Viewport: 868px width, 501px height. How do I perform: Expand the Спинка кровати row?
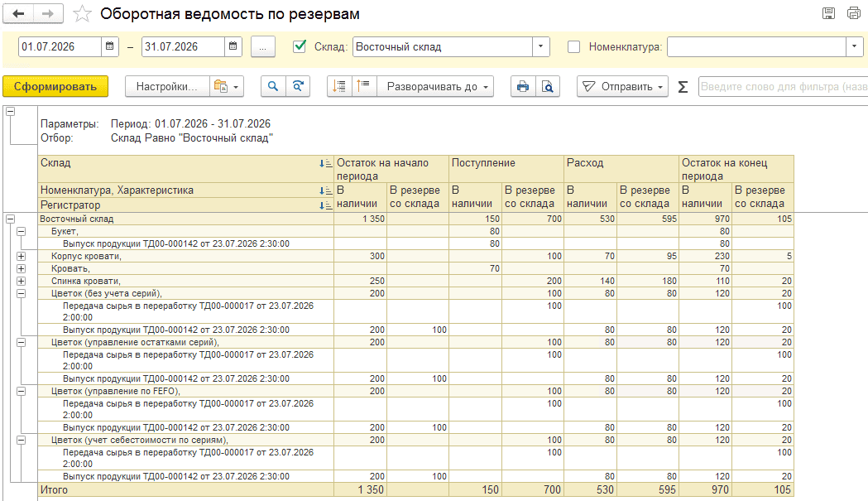(x=21, y=281)
